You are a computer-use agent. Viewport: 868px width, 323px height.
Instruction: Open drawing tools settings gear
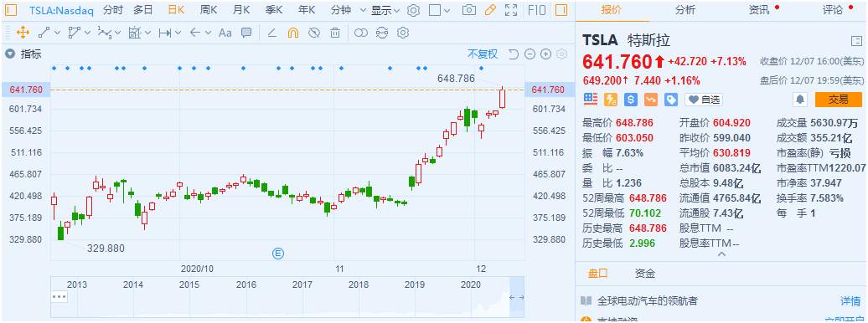403,33
